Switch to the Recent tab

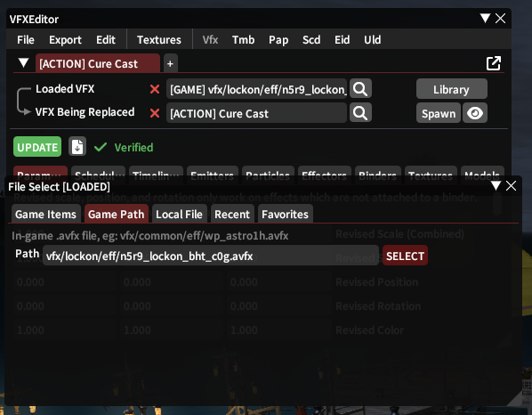click(x=232, y=214)
